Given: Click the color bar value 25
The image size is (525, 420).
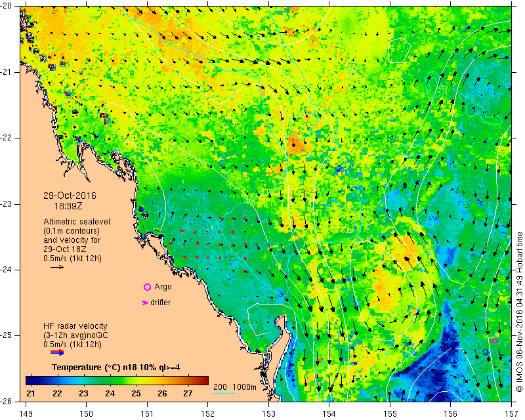Looking at the screenshot, I should (136, 393).
